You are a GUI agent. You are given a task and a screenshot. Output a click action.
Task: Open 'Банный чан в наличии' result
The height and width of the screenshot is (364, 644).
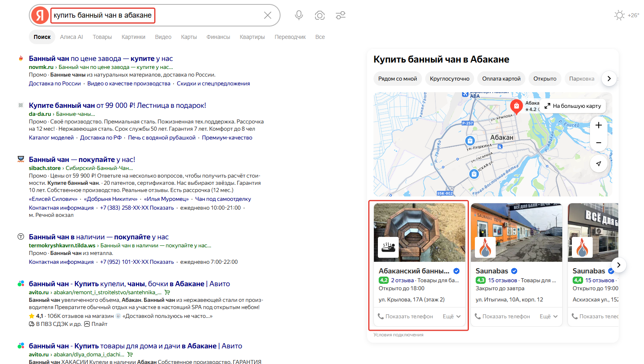(x=99, y=237)
